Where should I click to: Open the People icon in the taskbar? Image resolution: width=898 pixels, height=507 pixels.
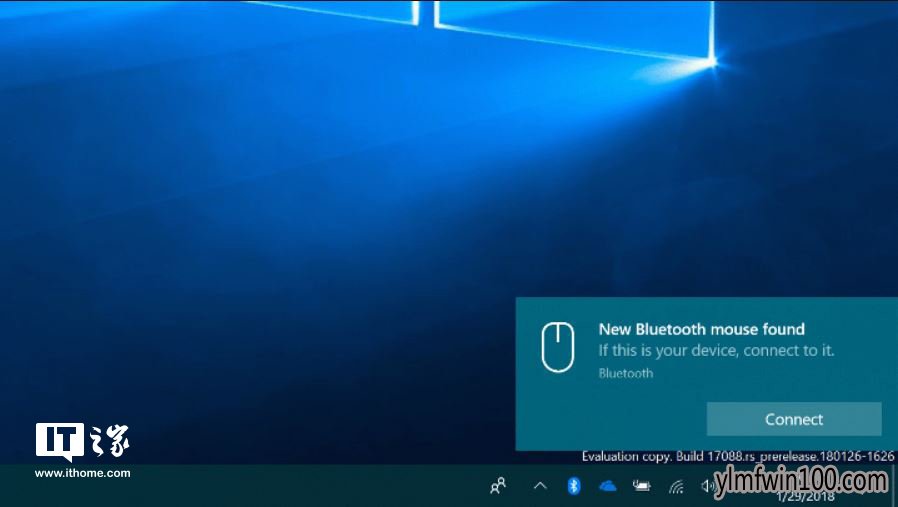coord(498,486)
